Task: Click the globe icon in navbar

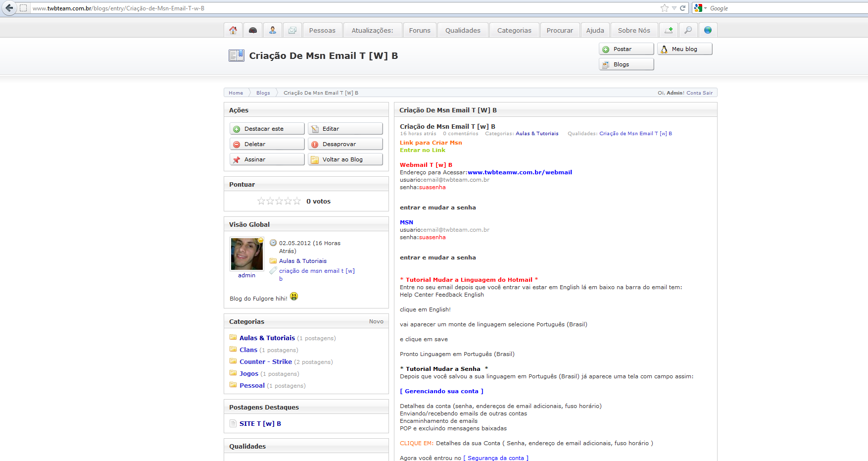Action: click(708, 30)
